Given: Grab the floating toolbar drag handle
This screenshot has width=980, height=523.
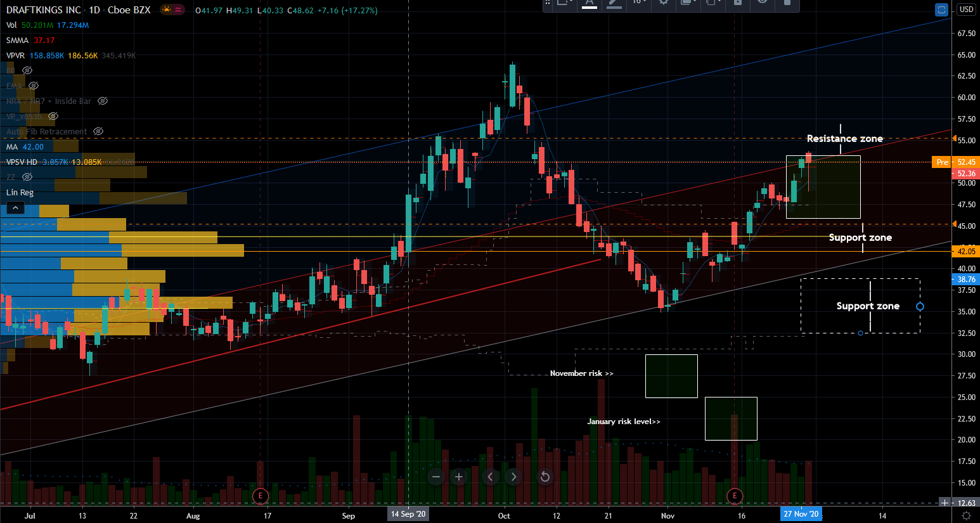Looking at the screenshot, I should (x=548, y=3).
